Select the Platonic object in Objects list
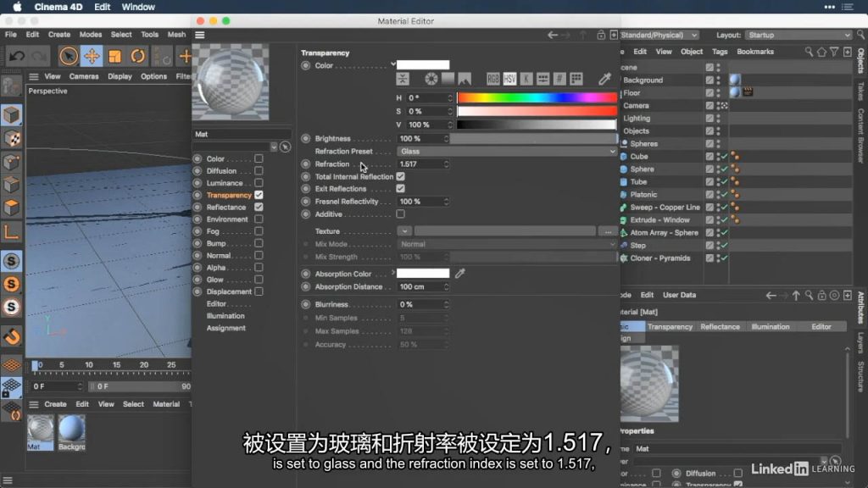This screenshot has width=868, height=488. pos(643,195)
